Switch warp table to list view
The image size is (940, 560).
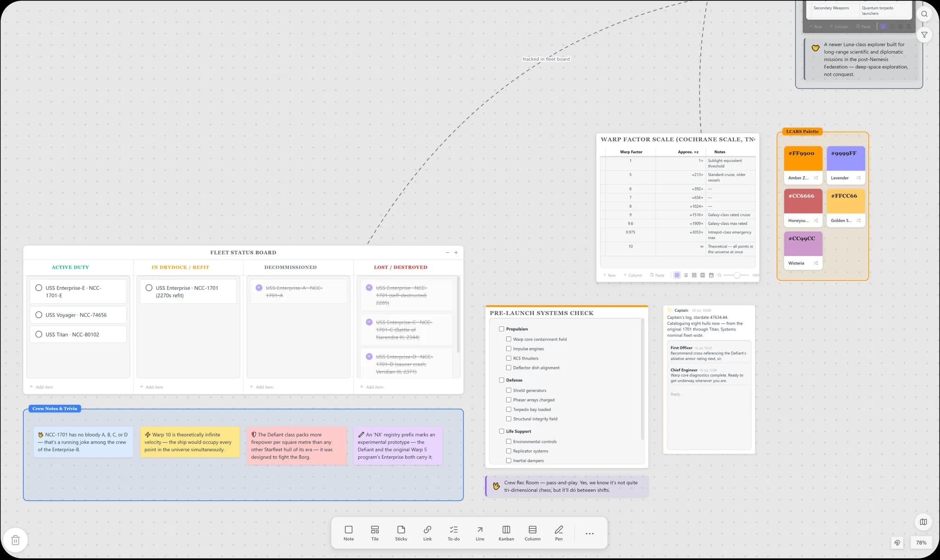point(686,275)
